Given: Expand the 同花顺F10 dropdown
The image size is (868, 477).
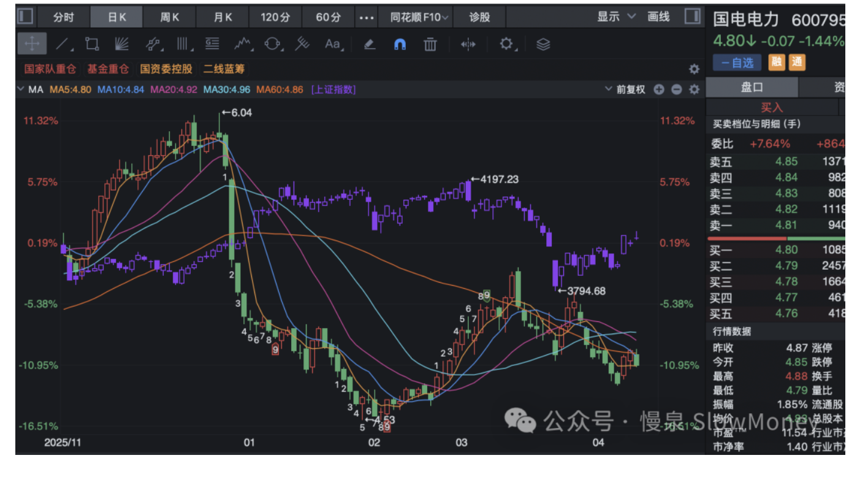Looking at the screenshot, I should 419,17.
